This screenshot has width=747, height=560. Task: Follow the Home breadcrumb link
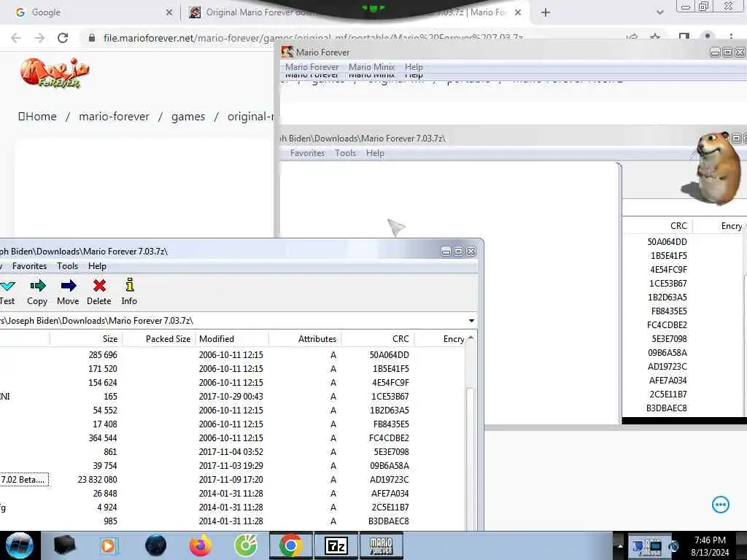37,117
